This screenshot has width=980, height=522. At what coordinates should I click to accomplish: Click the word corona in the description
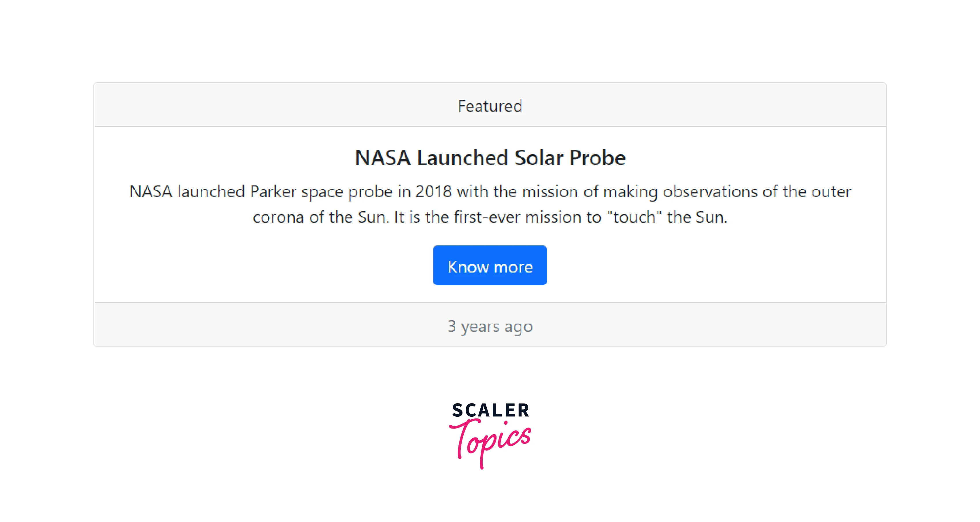point(278,217)
